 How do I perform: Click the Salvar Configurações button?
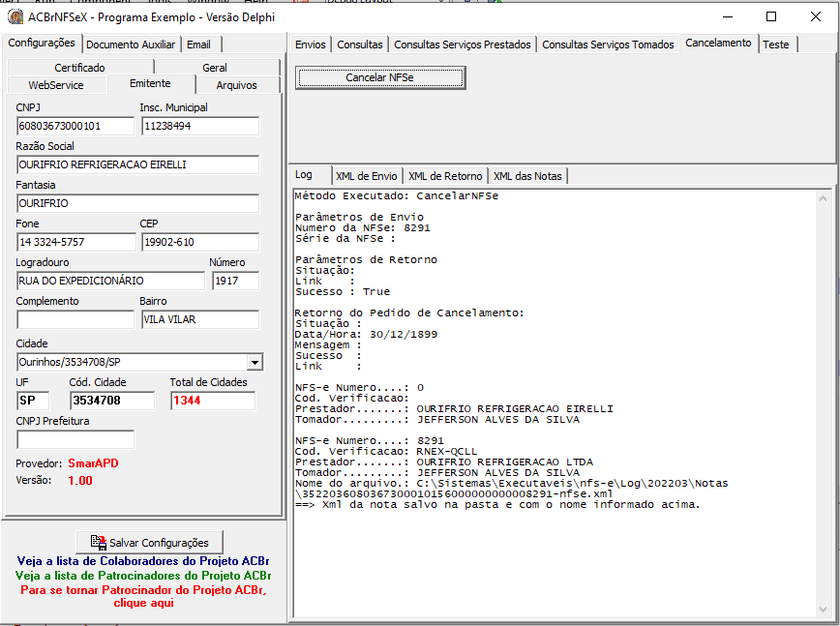click(x=149, y=543)
